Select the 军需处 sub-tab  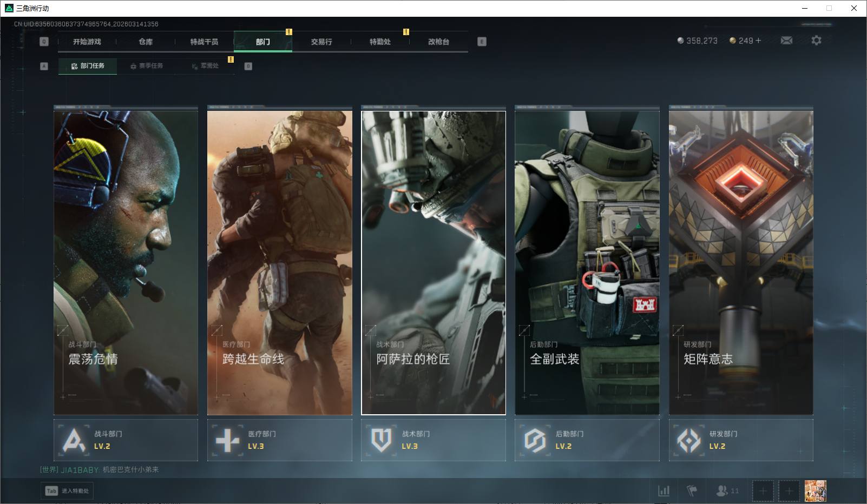(x=205, y=66)
